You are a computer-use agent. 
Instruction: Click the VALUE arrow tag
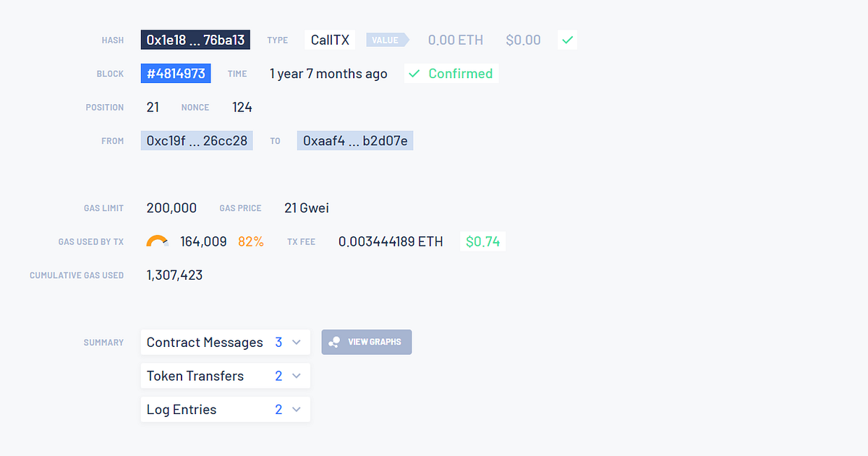tap(387, 40)
